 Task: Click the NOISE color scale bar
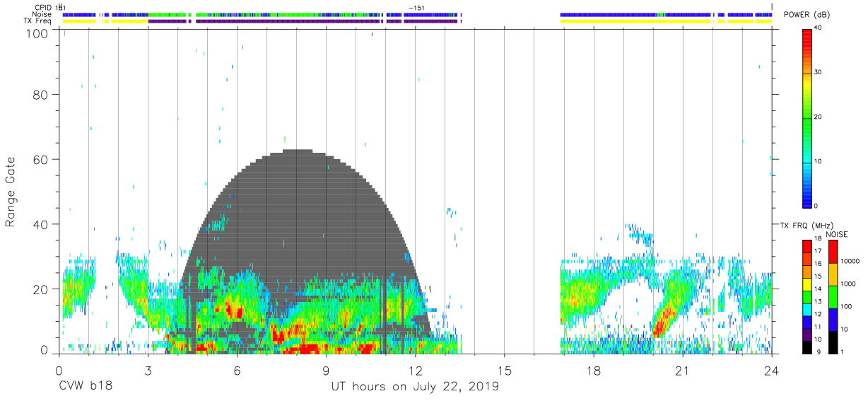[832, 296]
